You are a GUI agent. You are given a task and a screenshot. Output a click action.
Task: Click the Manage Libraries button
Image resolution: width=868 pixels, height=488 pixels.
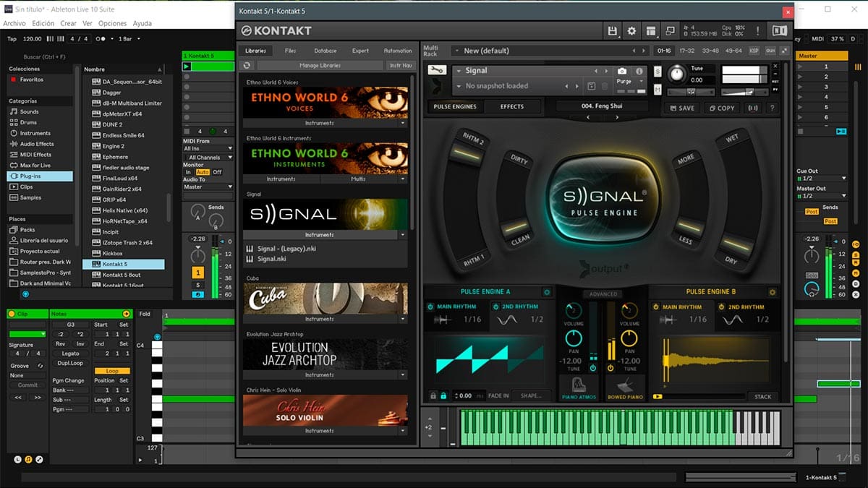pyautogui.click(x=320, y=65)
